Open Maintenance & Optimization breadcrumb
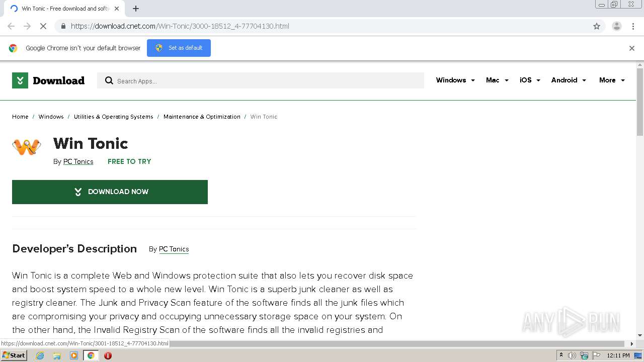The image size is (644, 362). [x=202, y=117]
